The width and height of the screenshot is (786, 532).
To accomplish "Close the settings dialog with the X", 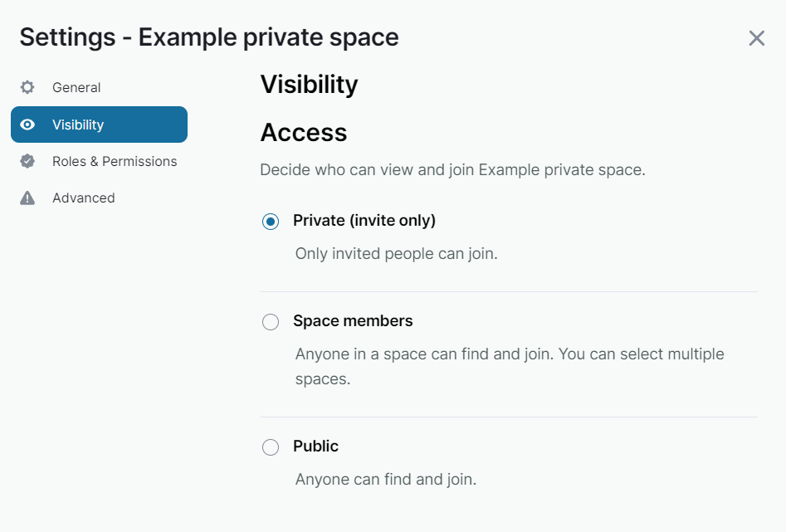I will 756,38.
